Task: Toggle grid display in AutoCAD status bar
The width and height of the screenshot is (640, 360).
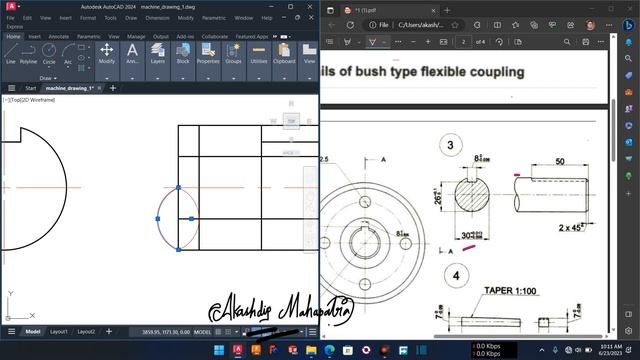Action: pos(218,332)
